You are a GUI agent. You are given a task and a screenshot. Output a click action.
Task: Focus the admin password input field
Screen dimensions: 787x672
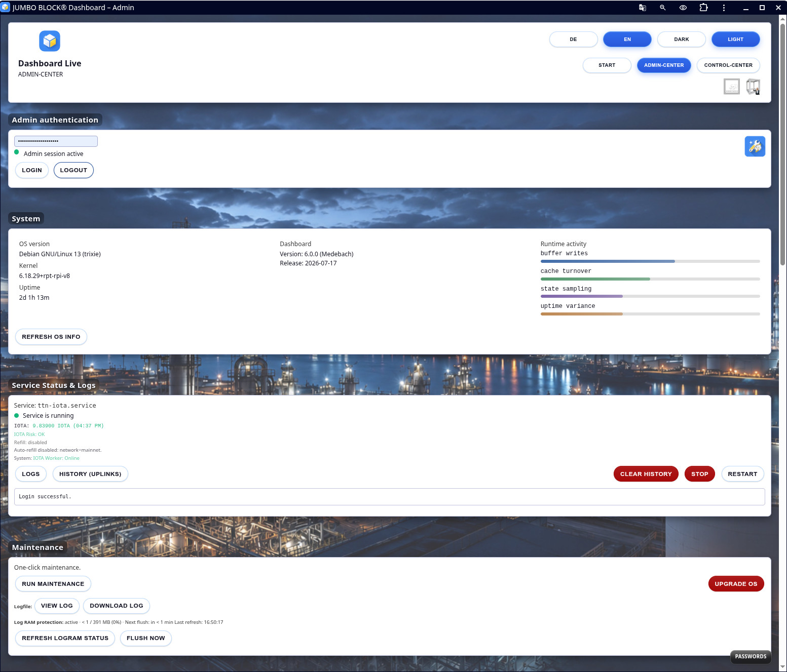tap(56, 141)
